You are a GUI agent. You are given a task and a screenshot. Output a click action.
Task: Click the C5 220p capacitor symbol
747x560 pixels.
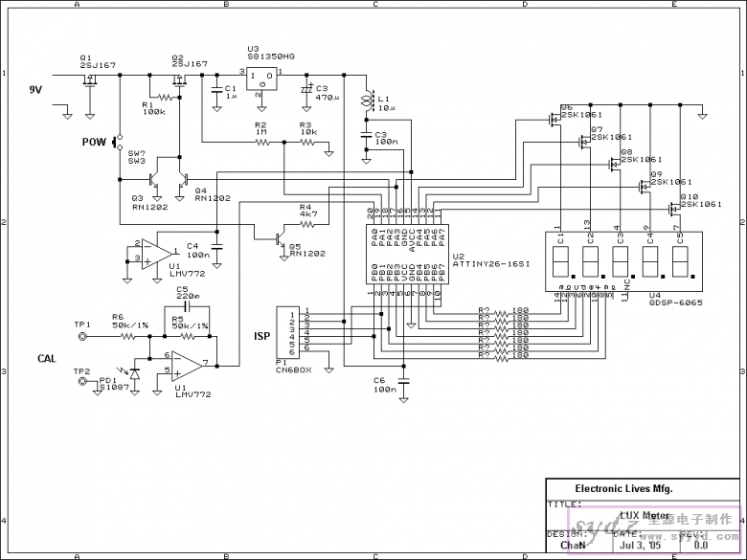pyautogui.click(x=187, y=307)
